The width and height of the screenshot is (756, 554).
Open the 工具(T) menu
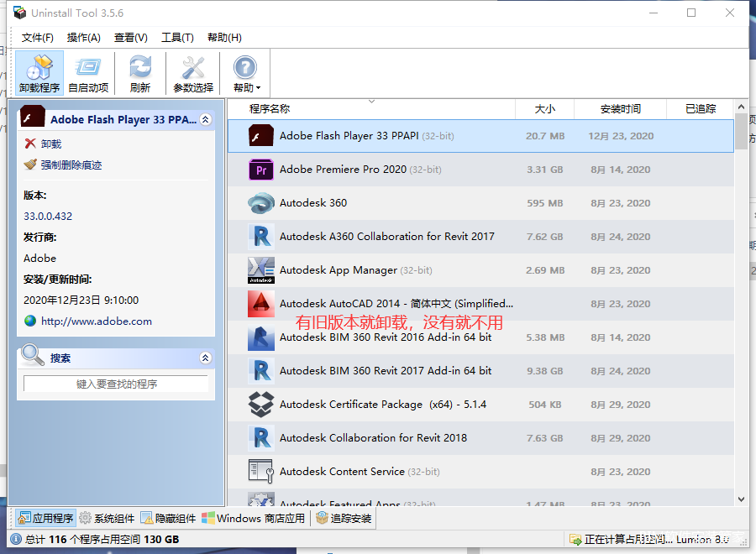(177, 38)
